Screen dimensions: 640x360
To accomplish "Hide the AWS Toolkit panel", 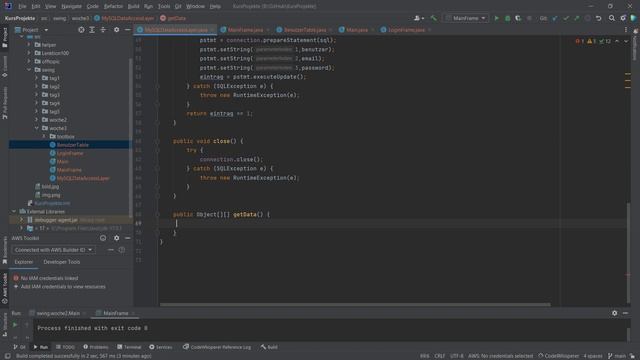I will pos(127,238).
